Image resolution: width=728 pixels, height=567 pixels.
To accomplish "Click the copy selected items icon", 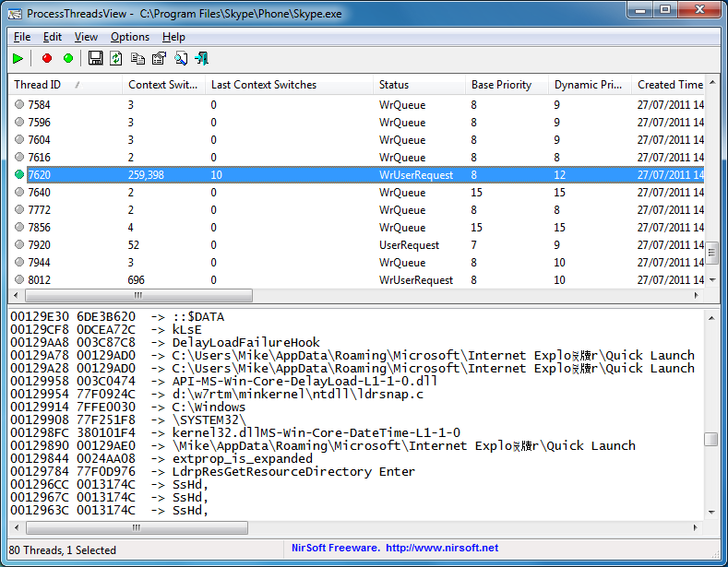I will pos(137,58).
